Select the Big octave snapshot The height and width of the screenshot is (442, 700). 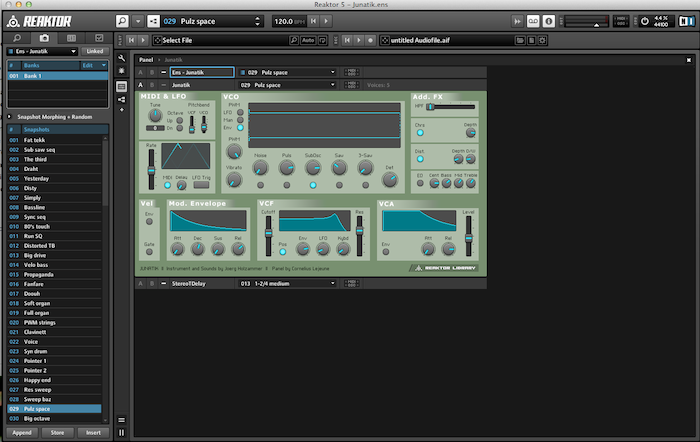54,419
